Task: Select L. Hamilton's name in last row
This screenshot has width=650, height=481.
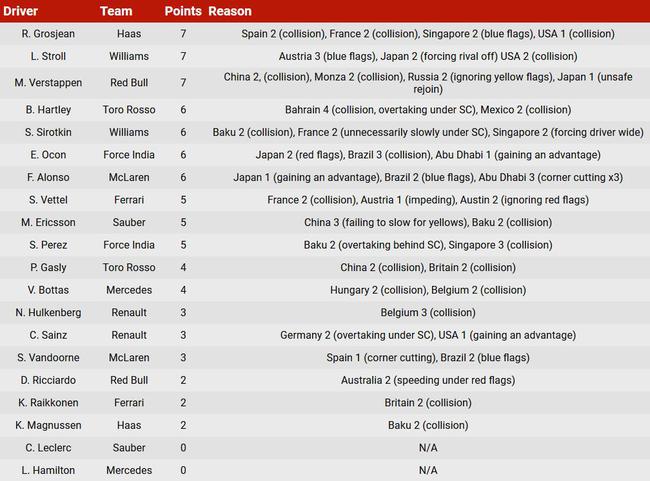Action: (x=48, y=470)
